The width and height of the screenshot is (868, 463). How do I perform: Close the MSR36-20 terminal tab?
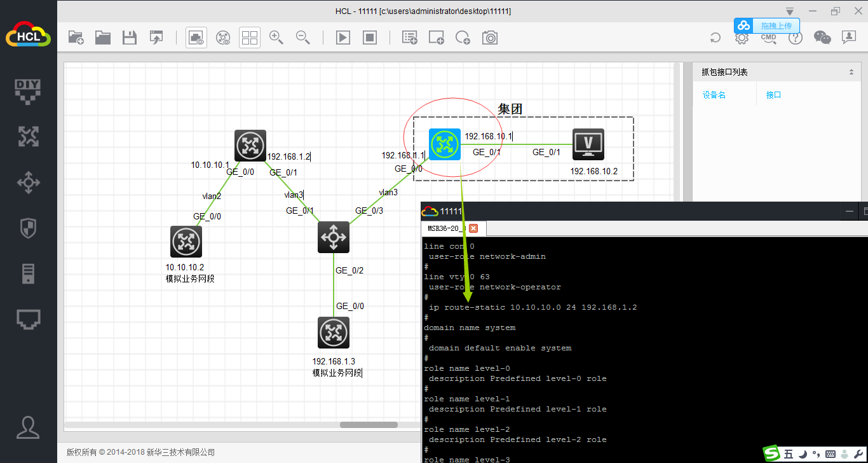click(473, 228)
